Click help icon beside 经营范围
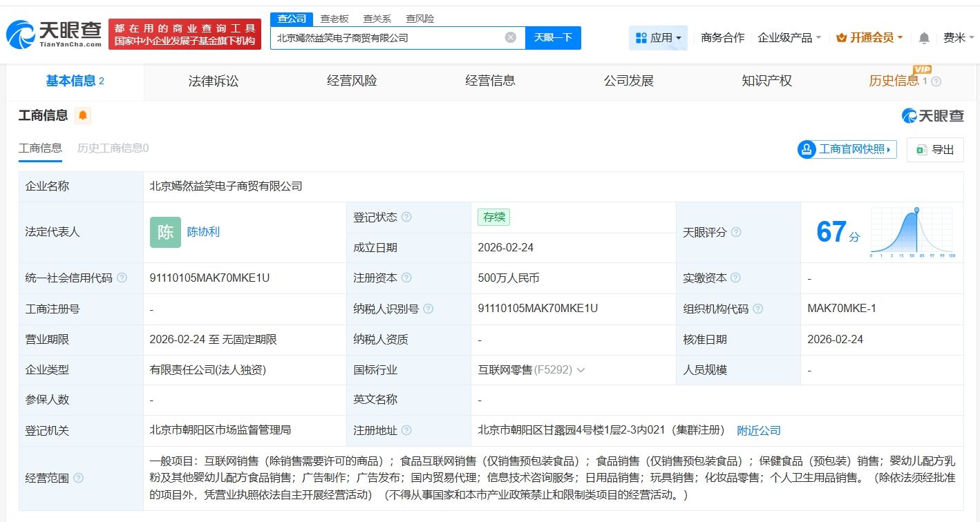This screenshot has height=522, width=980. pos(78,478)
